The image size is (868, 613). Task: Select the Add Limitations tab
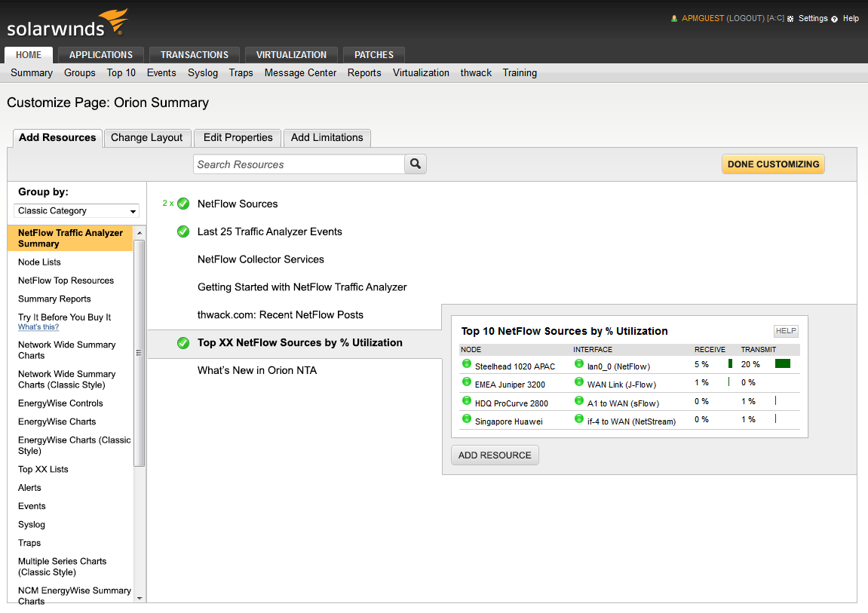tap(327, 138)
